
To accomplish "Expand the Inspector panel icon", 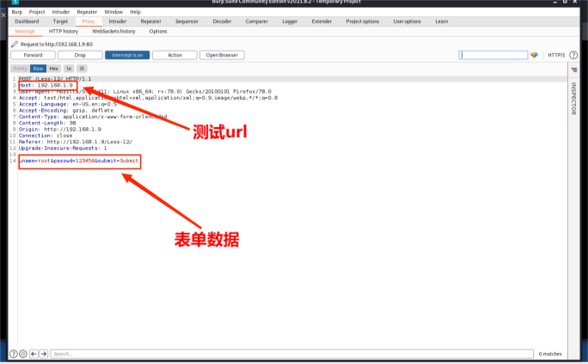I will (x=573, y=70).
